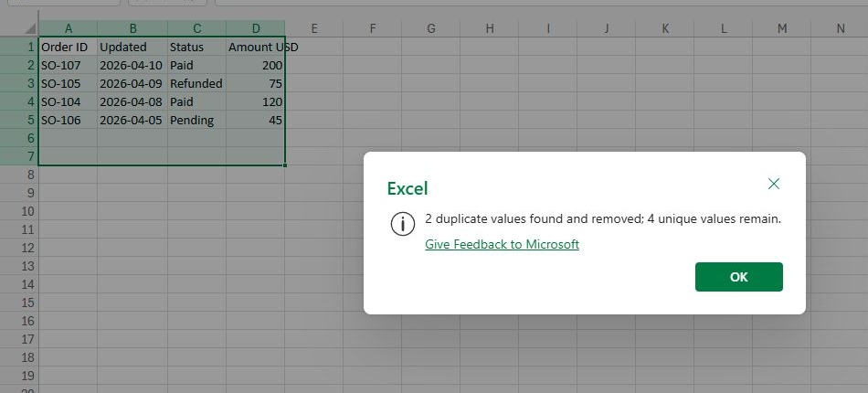
Task: Close the Excel dialog with the X
Action: point(774,184)
